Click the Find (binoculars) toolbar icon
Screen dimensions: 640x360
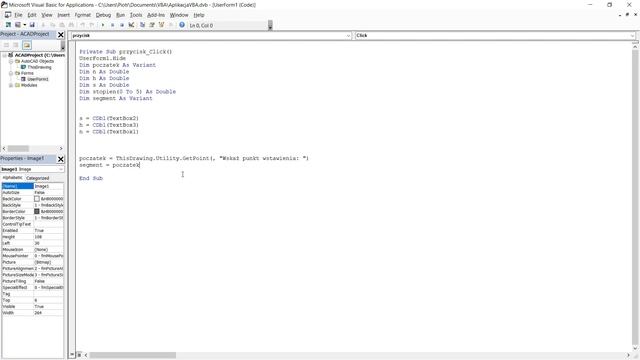(x=71, y=25)
